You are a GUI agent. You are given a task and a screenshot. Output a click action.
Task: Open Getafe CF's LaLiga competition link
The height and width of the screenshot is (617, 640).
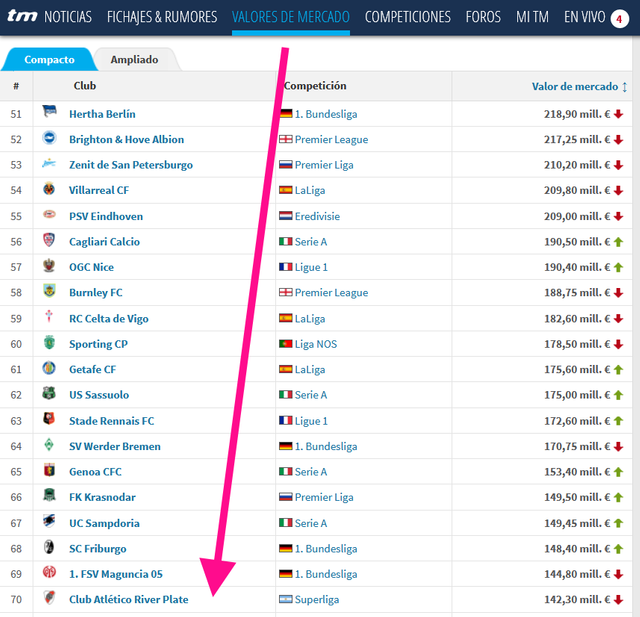310,370
